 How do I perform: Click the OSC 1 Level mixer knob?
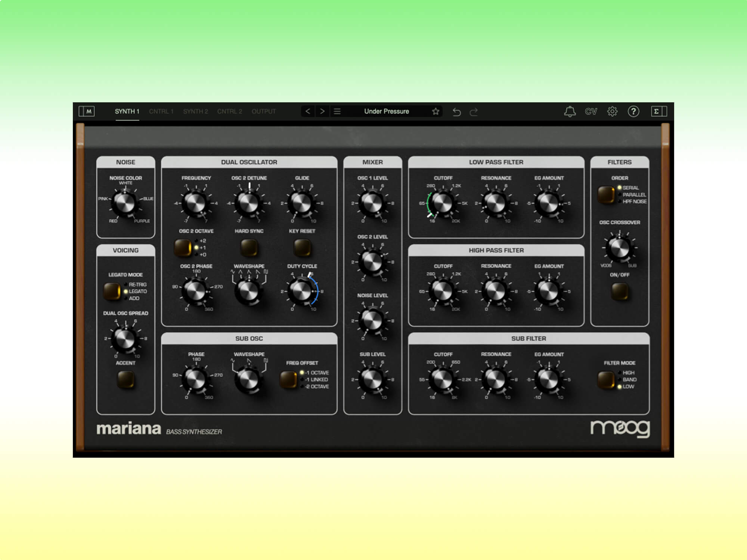coord(372,203)
